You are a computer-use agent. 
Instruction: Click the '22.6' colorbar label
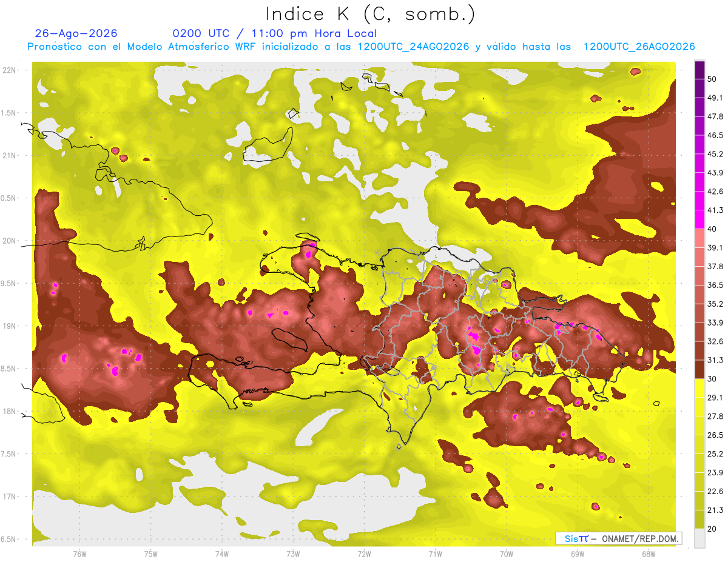click(715, 492)
